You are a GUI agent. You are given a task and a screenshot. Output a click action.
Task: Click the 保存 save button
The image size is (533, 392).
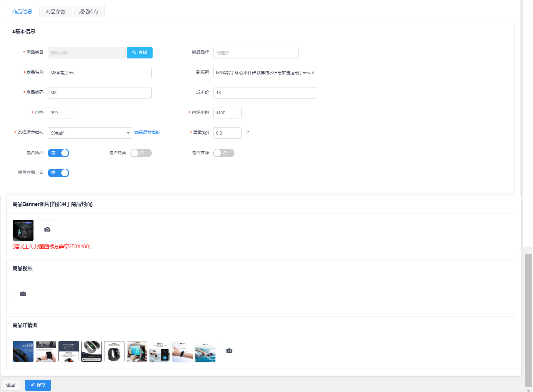(38, 385)
